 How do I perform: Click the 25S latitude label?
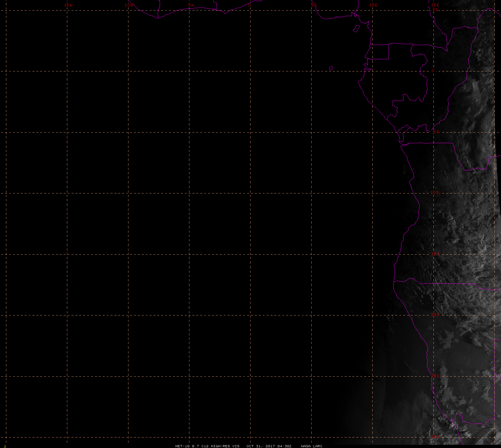coord(435,376)
